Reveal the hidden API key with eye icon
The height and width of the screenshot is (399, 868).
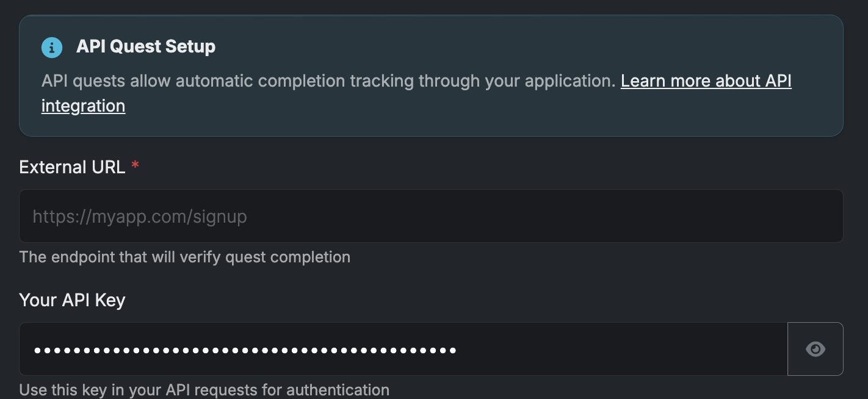815,349
